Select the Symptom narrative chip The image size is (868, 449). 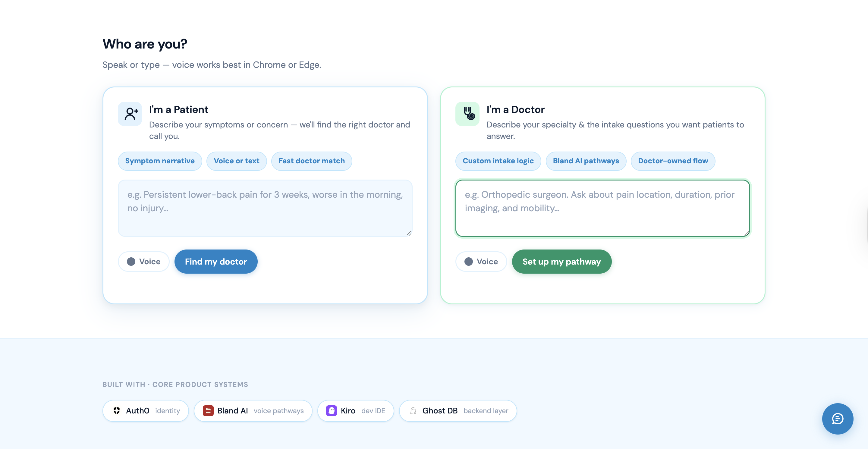coord(160,161)
